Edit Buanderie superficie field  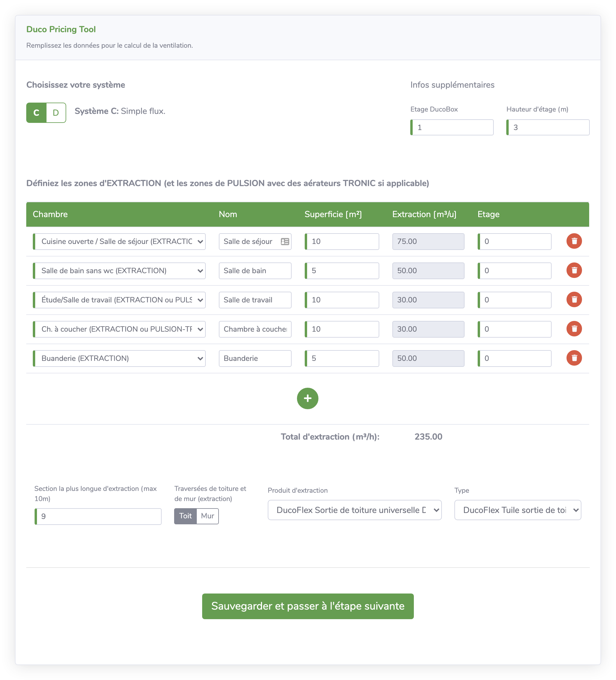click(x=342, y=358)
